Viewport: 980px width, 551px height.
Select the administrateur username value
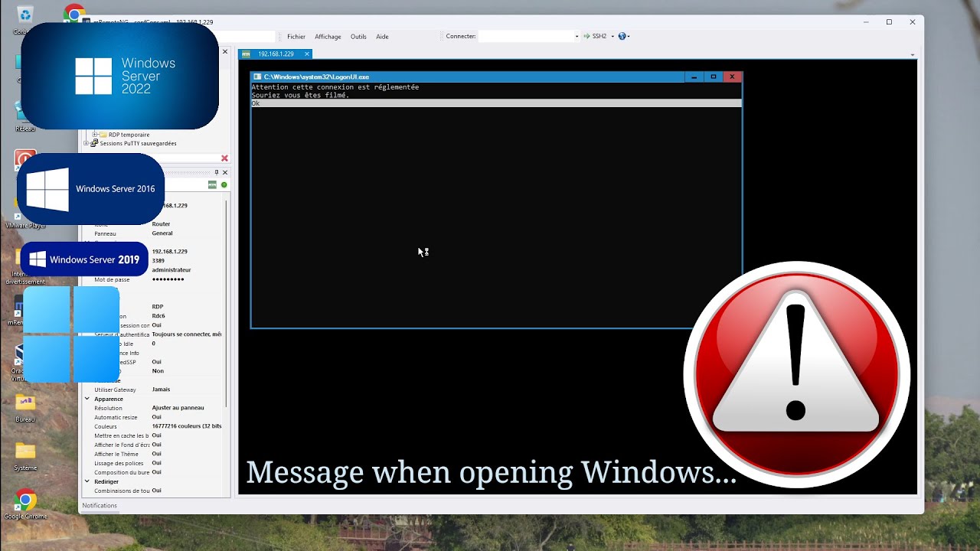(x=171, y=270)
